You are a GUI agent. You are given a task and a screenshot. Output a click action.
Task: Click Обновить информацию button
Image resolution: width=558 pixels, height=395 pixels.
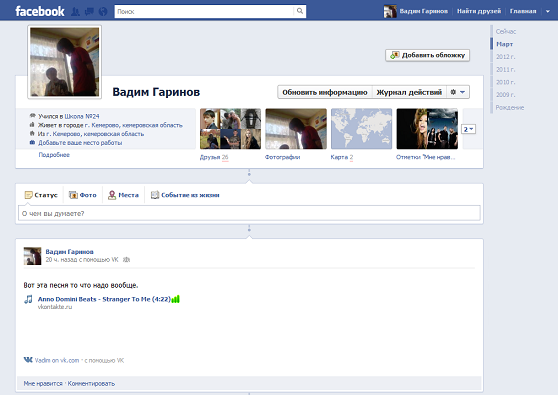pyautogui.click(x=325, y=92)
